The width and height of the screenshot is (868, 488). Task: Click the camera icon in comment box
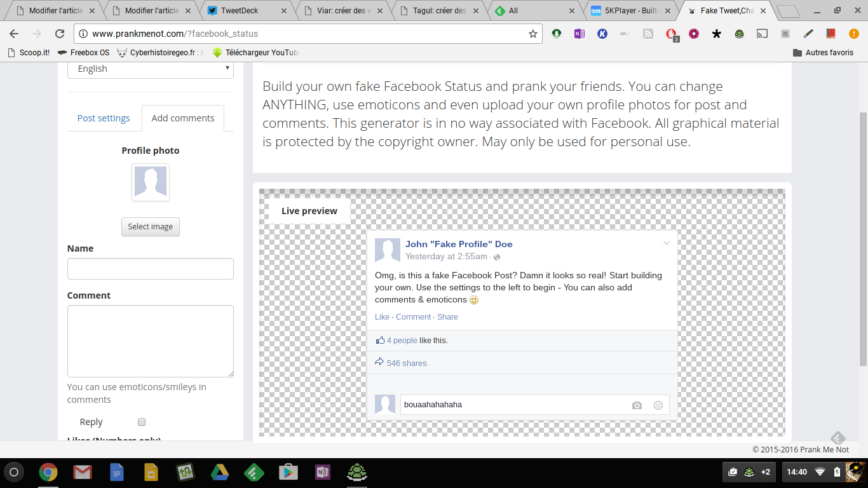click(x=637, y=405)
